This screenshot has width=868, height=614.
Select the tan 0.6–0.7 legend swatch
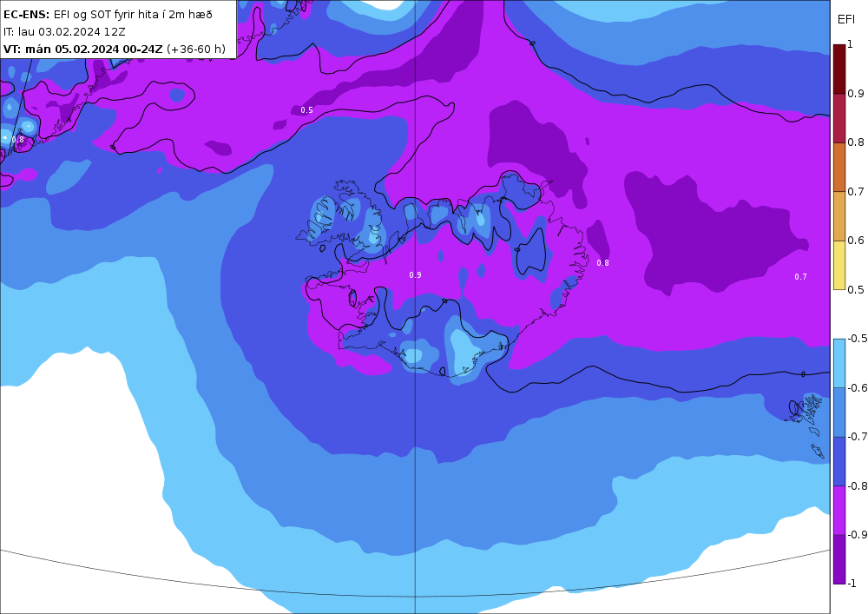839,216
